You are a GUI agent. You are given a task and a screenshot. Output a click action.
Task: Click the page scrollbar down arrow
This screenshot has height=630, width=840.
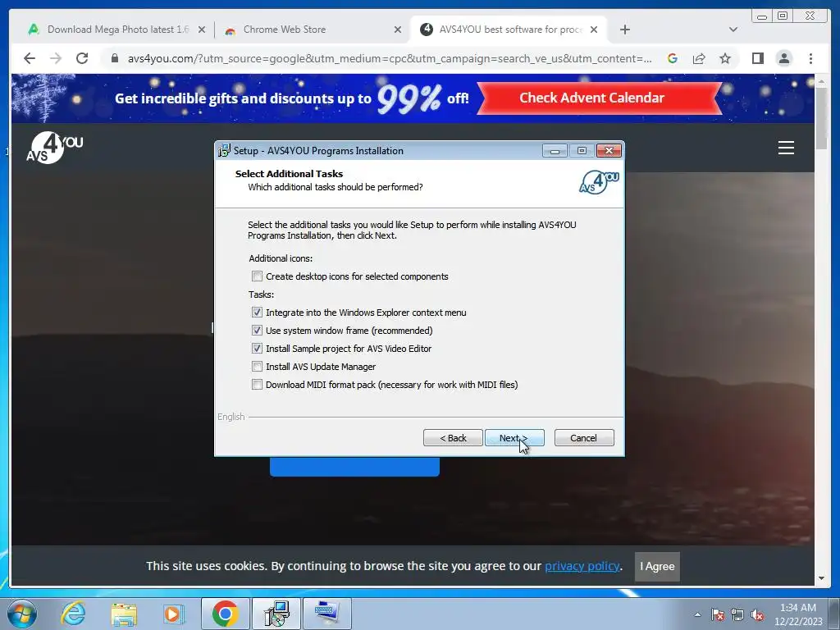tap(821, 578)
